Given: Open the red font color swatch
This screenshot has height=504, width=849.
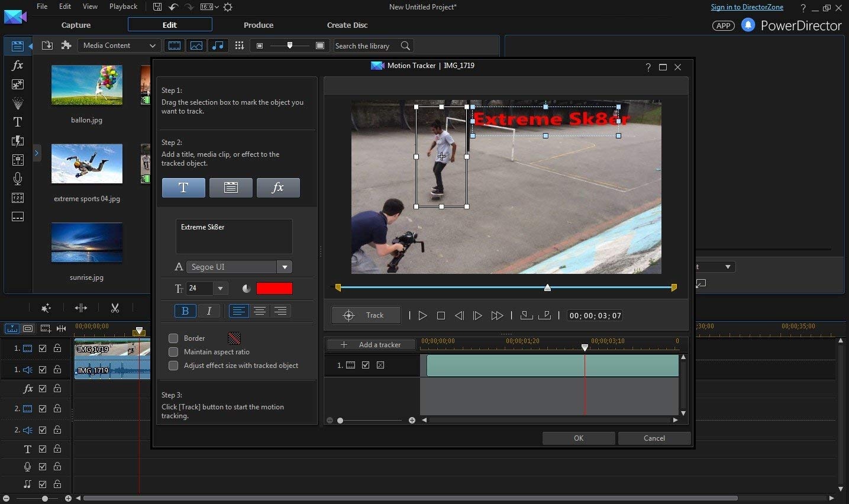Looking at the screenshot, I should point(274,288).
